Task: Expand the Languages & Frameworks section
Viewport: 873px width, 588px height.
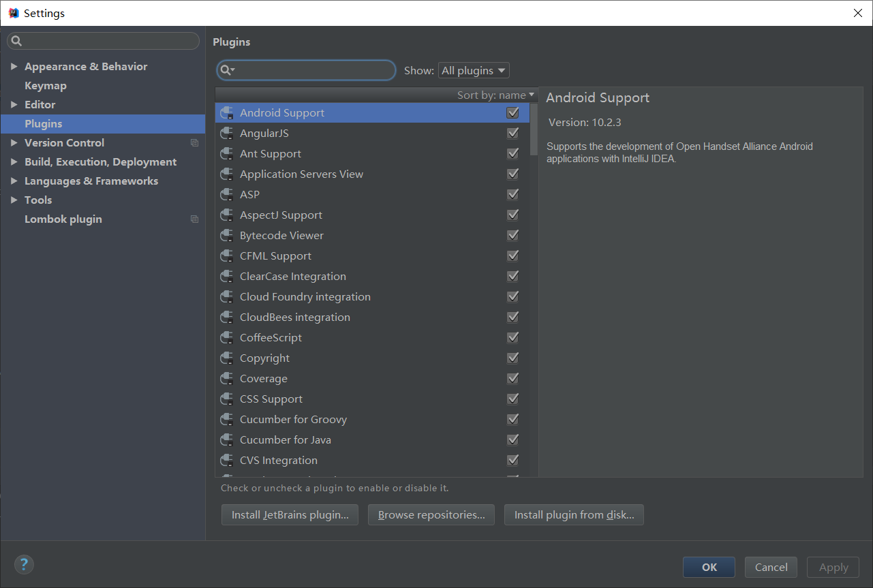Action: pos(14,181)
